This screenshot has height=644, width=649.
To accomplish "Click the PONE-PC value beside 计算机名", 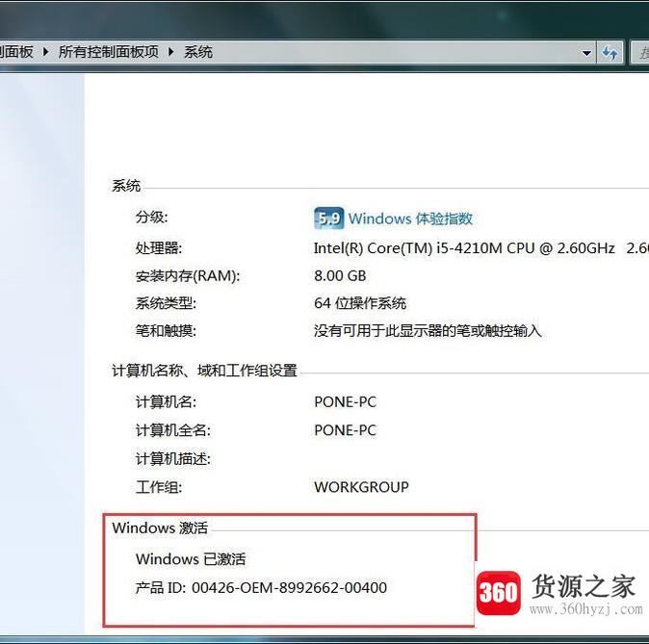I will click(x=345, y=401).
